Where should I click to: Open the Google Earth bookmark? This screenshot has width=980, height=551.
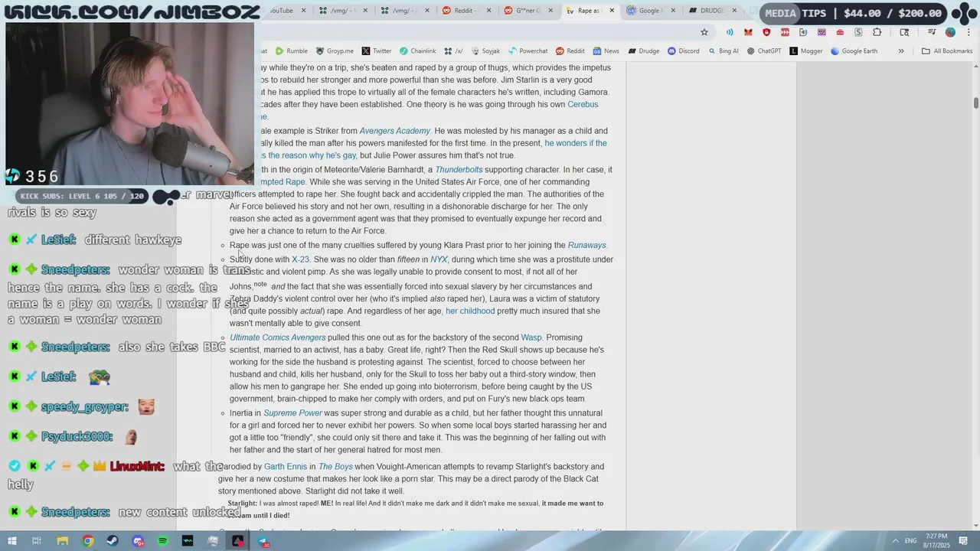(854, 51)
